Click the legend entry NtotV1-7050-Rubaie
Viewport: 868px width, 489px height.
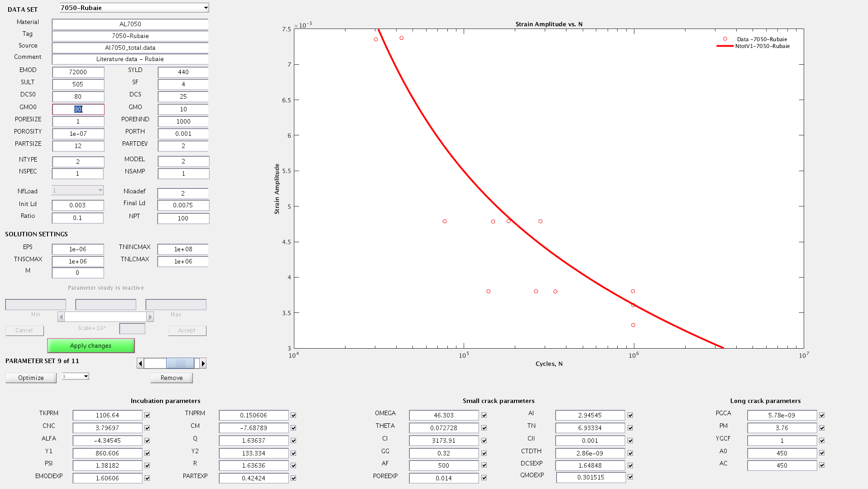coord(762,46)
